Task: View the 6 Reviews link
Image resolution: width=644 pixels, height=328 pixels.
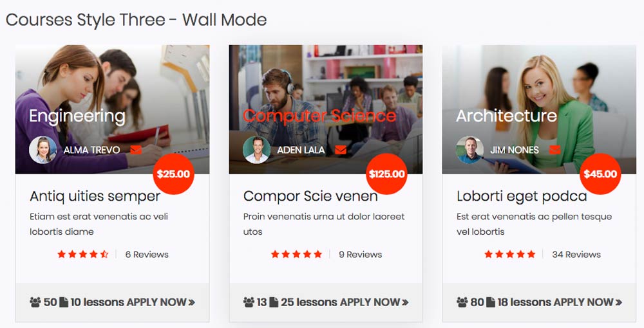Action: point(147,255)
